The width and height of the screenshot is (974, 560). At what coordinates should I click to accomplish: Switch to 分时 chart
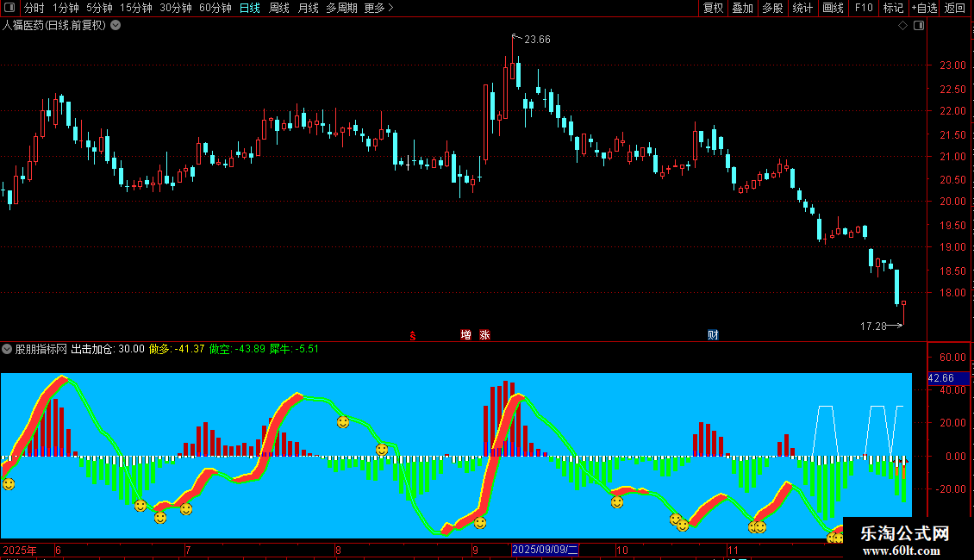tap(34, 8)
